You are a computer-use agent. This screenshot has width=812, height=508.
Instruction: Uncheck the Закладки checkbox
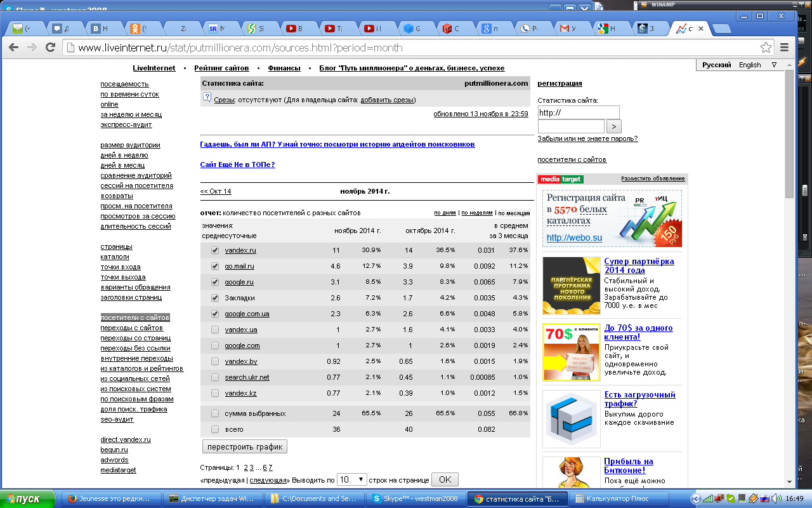click(215, 298)
